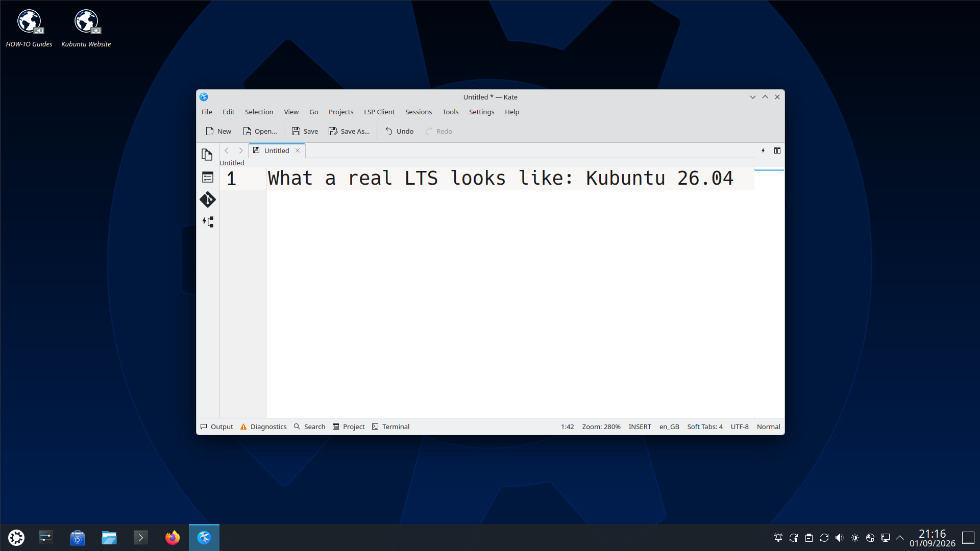Open the Projects menu
980x551 pixels.
point(341,112)
